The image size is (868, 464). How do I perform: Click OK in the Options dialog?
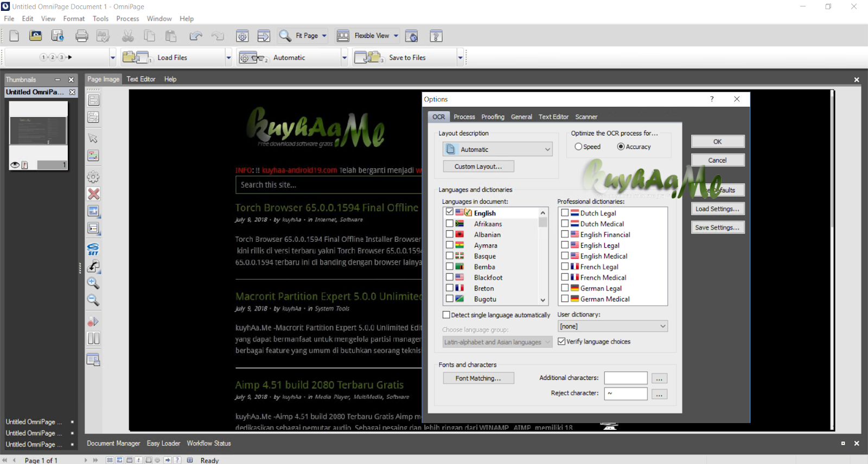(718, 141)
